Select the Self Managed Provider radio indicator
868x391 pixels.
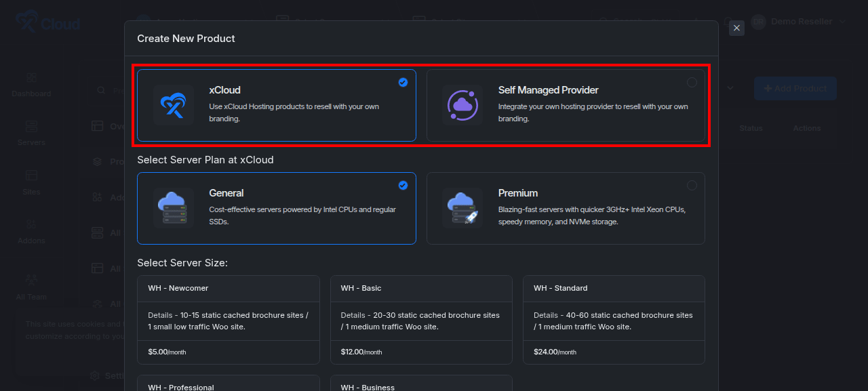point(692,82)
